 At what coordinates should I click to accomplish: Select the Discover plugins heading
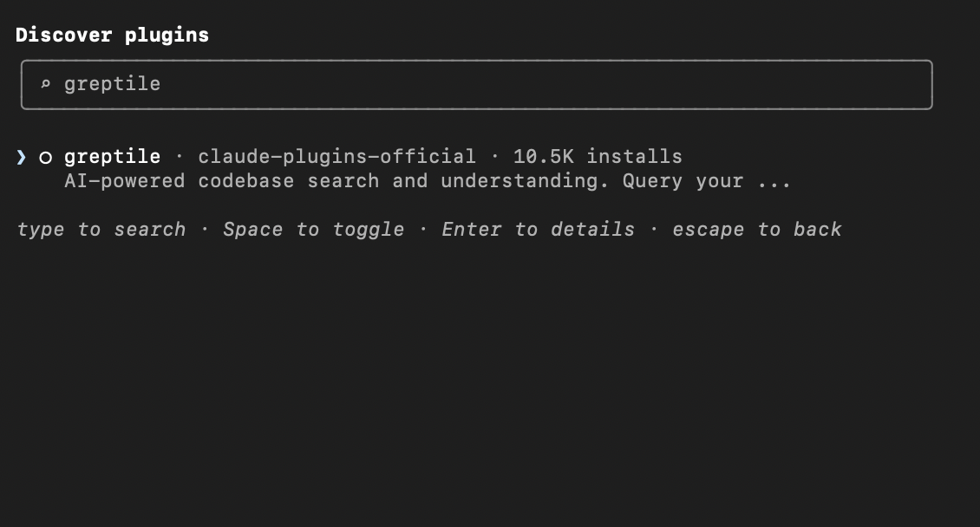[112, 35]
